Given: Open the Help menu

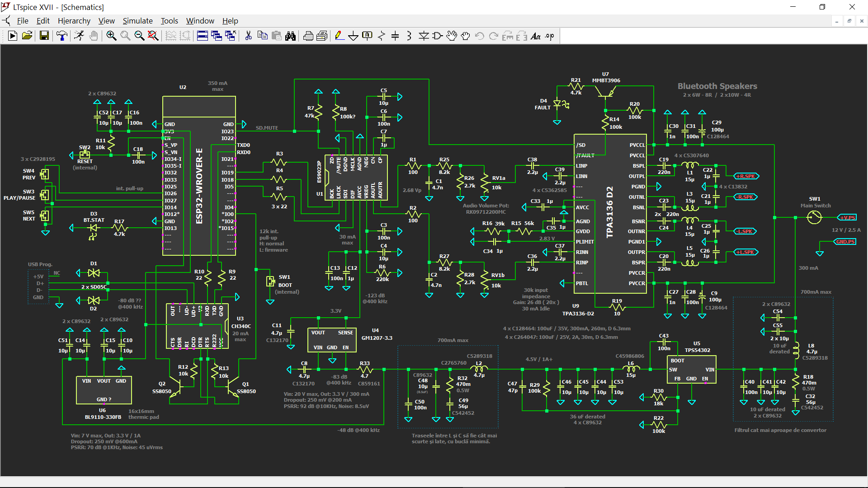Looking at the screenshot, I should (x=230, y=21).
